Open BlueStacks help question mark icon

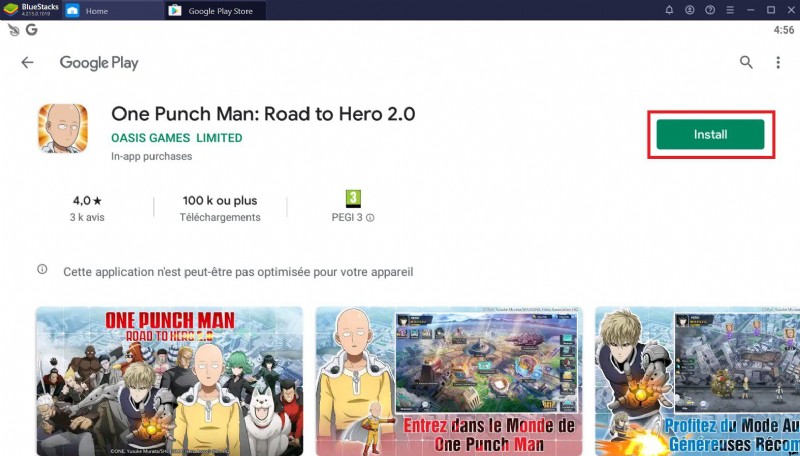(x=711, y=10)
